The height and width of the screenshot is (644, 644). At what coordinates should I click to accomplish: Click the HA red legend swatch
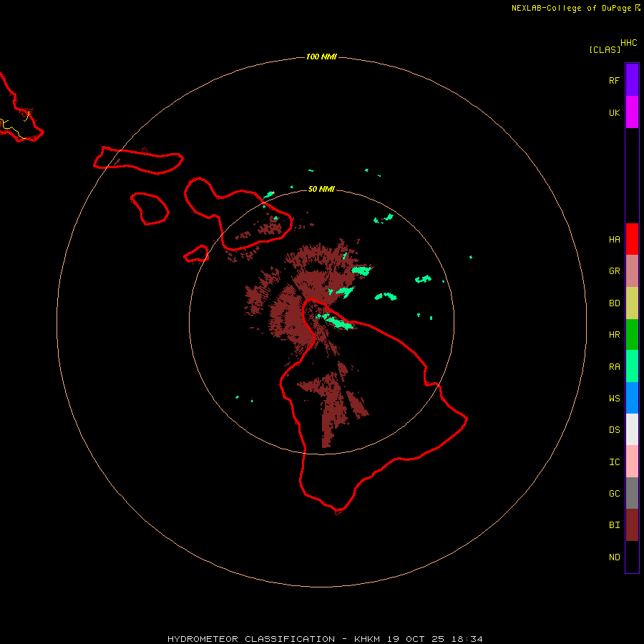click(x=632, y=239)
